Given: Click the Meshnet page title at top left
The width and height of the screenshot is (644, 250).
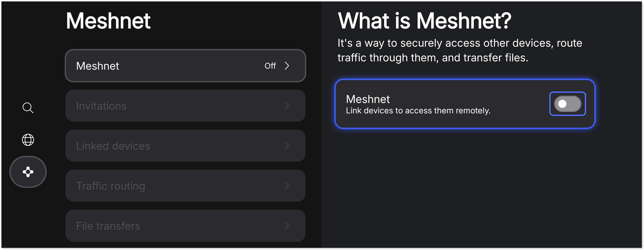Looking at the screenshot, I should point(108,21).
